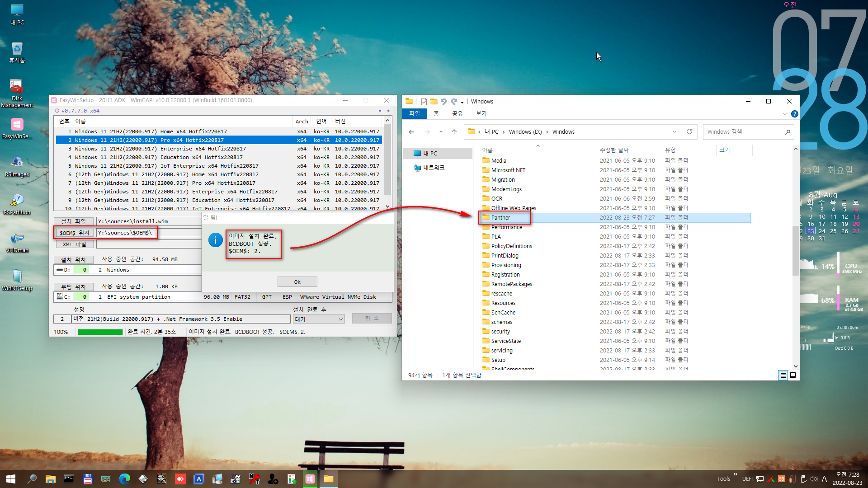Toggle the IME input mode A indicator

point(824,479)
